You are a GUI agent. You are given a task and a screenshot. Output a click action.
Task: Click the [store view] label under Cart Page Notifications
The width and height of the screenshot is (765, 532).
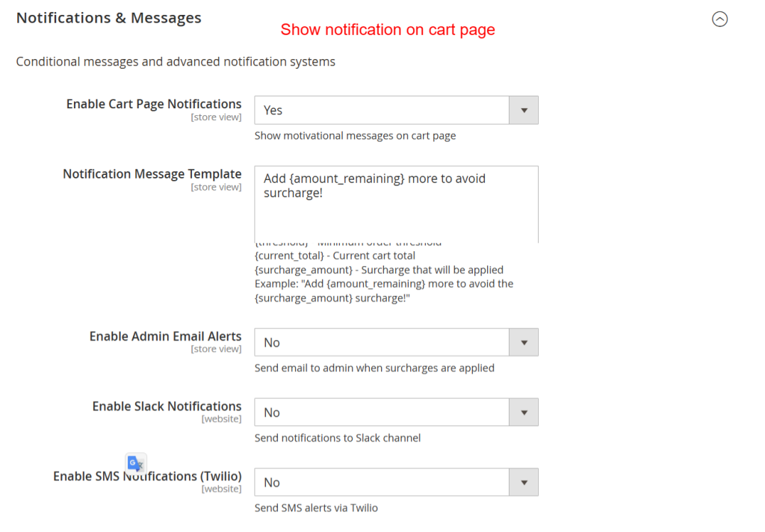point(216,117)
